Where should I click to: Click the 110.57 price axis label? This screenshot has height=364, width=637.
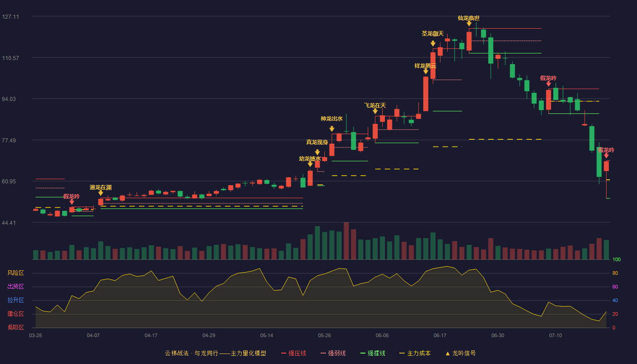click(10, 58)
